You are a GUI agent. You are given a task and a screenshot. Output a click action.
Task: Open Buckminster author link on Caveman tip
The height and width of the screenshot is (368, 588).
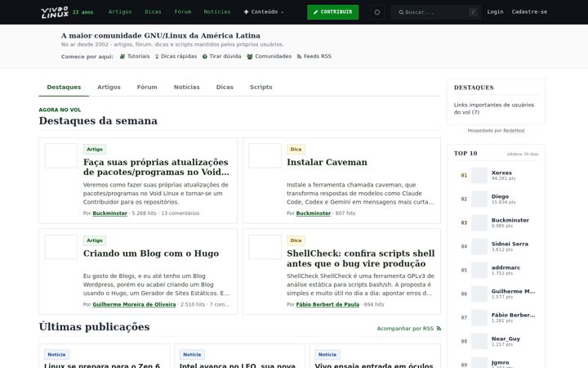pyautogui.click(x=314, y=213)
